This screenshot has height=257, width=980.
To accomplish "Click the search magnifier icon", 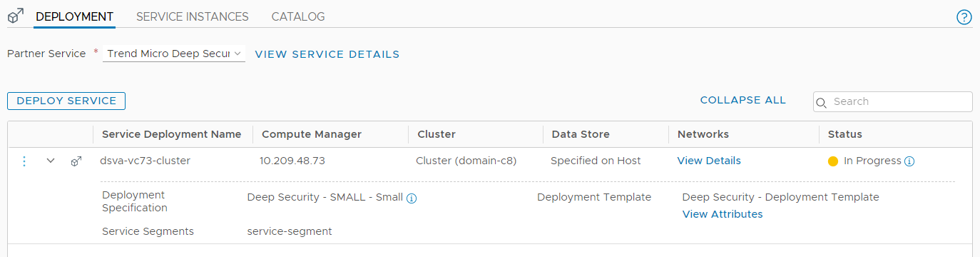I will tap(821, 102).
